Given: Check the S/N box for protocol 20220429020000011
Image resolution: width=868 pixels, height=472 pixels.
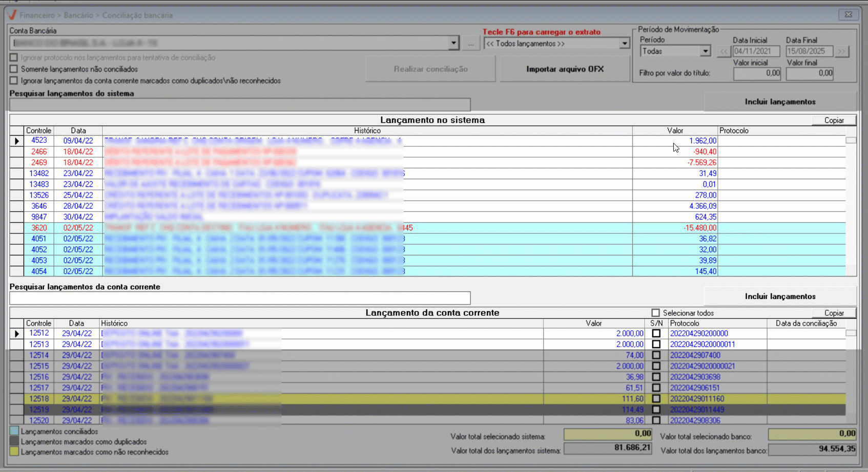Looking at the screenshot, I should (656, 345).
